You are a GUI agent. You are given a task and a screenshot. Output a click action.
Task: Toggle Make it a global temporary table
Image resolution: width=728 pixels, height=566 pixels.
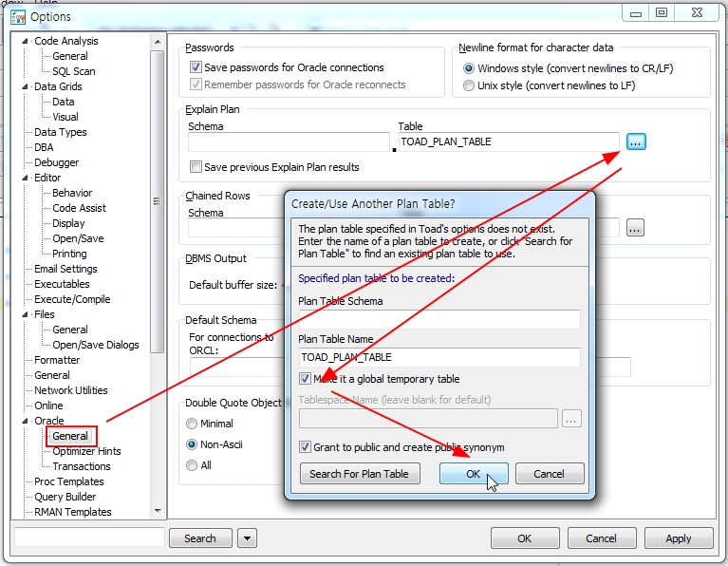(x=306, y=379)
